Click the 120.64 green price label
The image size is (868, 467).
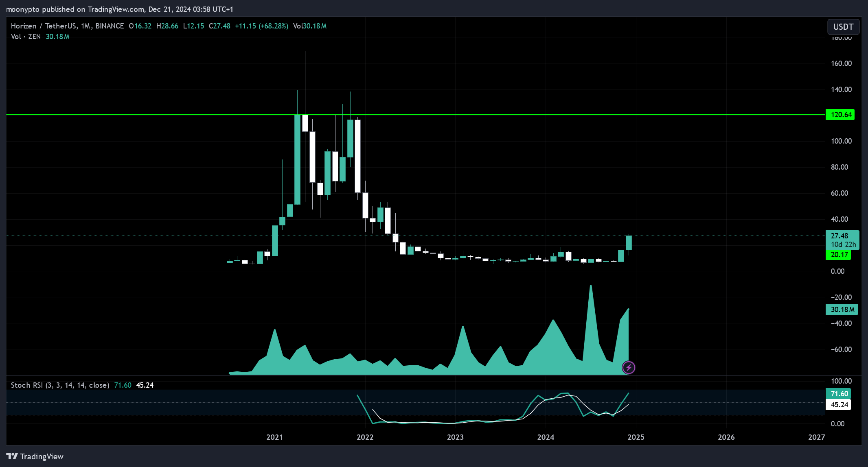pyautogui.click(x=840, y=115)
